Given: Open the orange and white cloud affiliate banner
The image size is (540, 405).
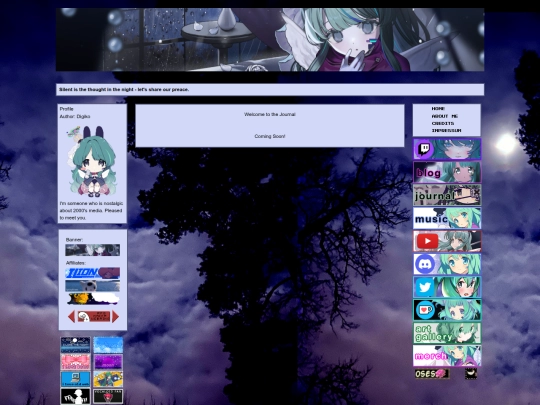Looking at the screenshot, I should tap(93, 299).
